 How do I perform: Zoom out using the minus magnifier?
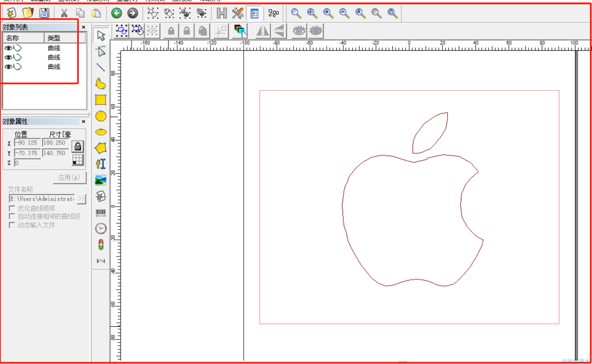pos(344,13)
